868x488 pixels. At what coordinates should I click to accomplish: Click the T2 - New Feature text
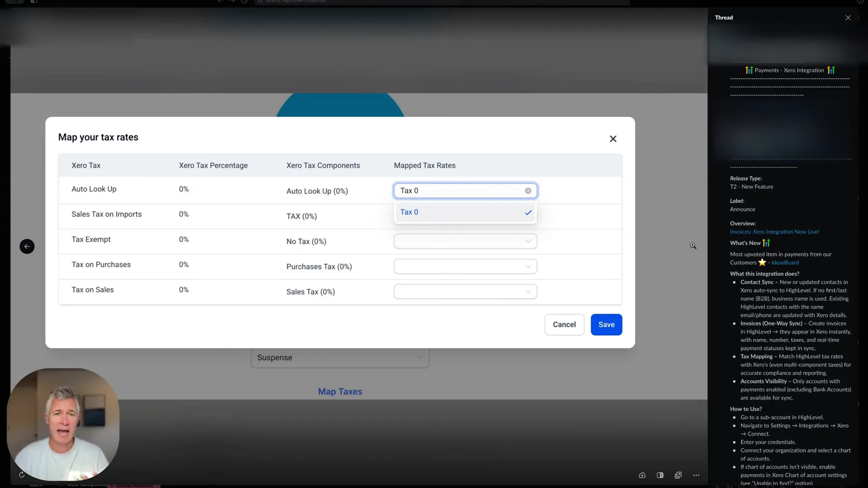(751, 187)
